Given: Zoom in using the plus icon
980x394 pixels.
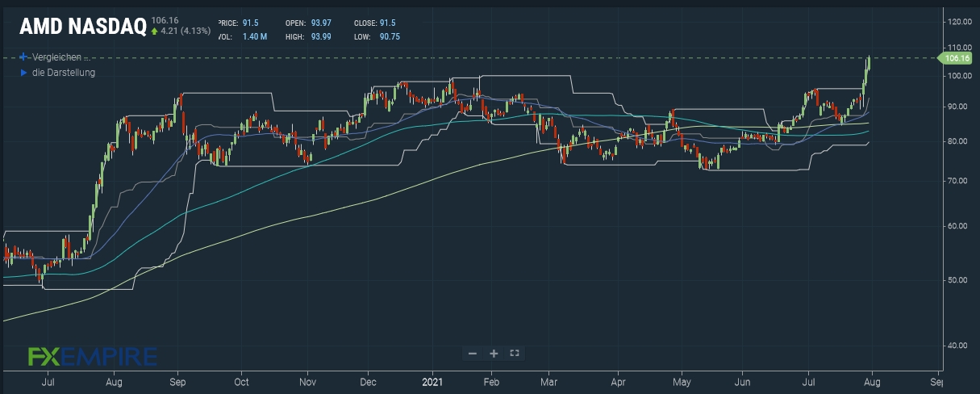Looking at the screenshot, I should pos(494,353).
